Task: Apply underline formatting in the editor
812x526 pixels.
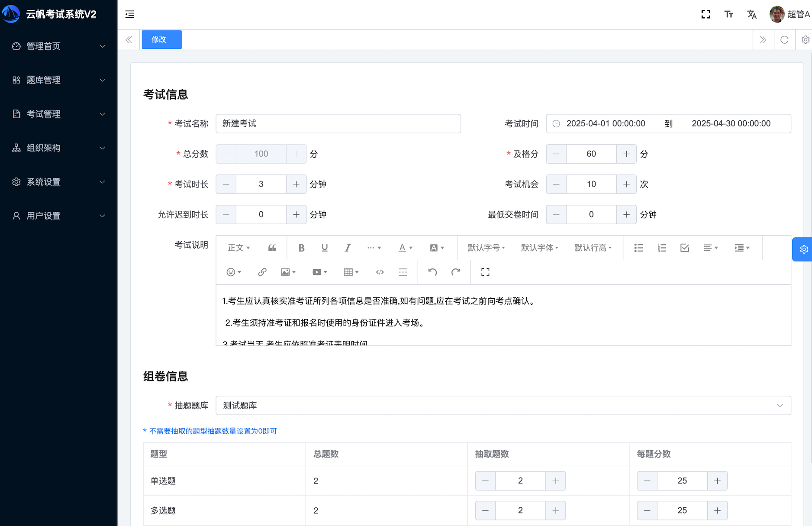Action: click(325, 248)
